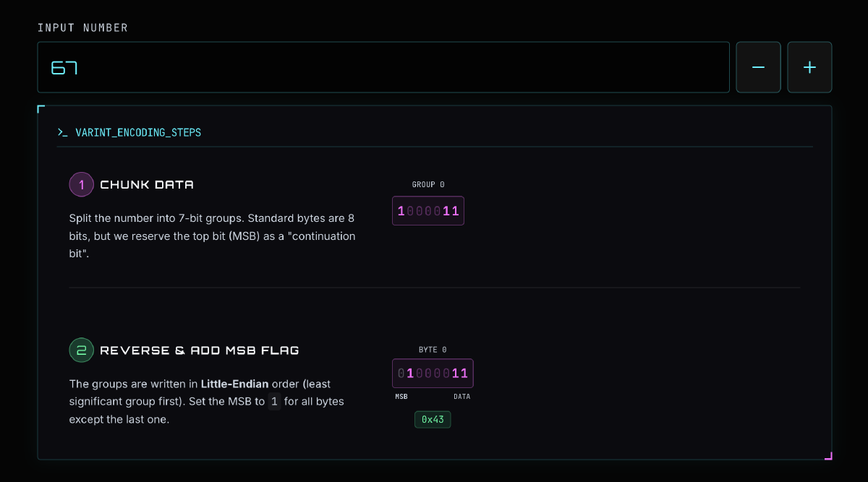
Task: Click the GROUP 0 label
Action: [428, 185]
